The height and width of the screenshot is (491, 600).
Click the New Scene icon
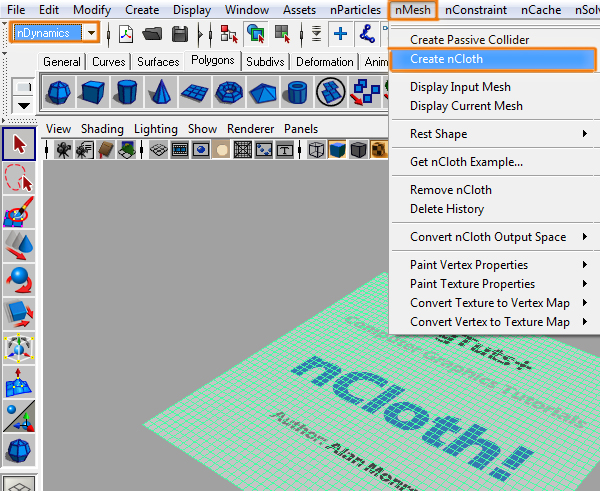126,34
